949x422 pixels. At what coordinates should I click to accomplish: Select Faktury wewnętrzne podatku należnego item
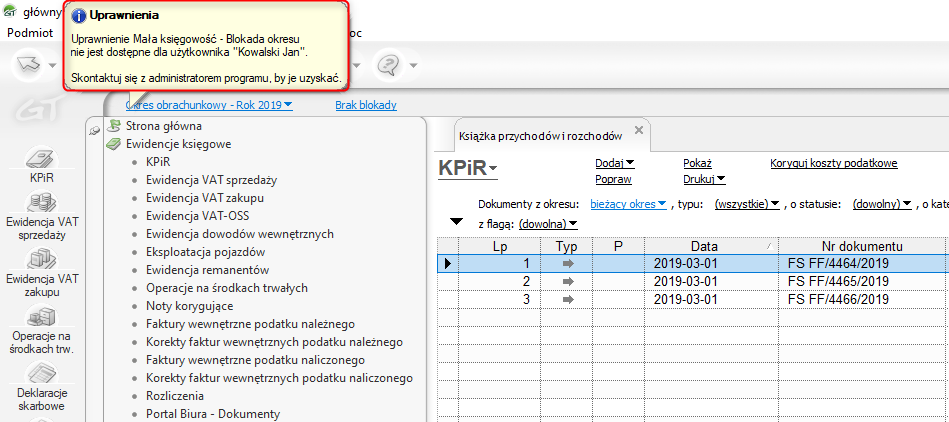251,324
